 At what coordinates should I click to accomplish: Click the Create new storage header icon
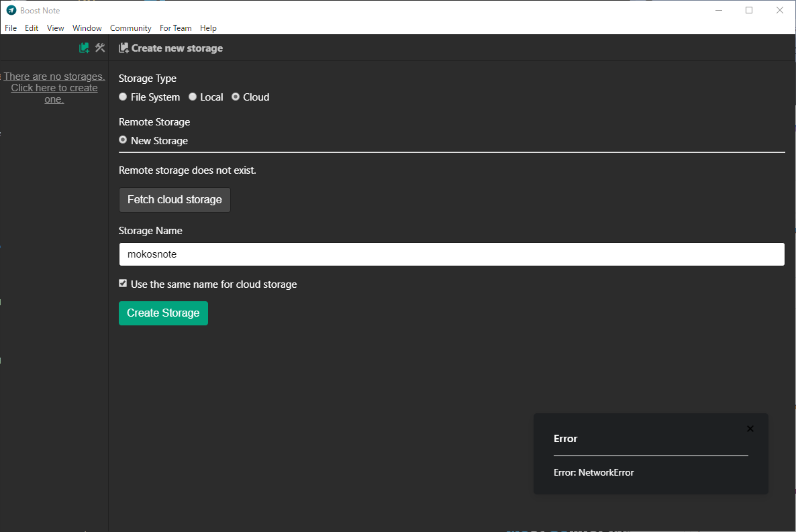pyautogui.click(x=123, y=48)
